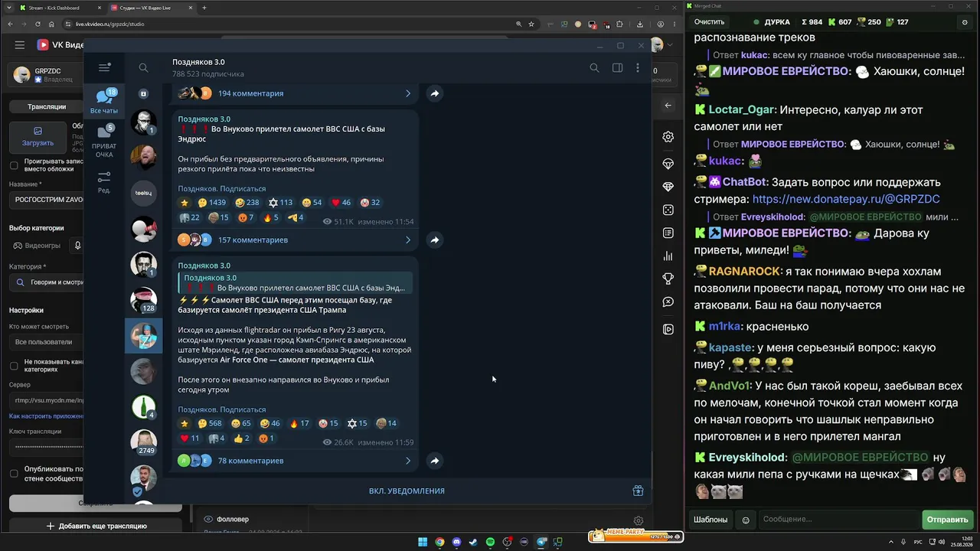Toggle the Telegram right info sidebar
980x551 pixels.
click(x=617, y=67)
